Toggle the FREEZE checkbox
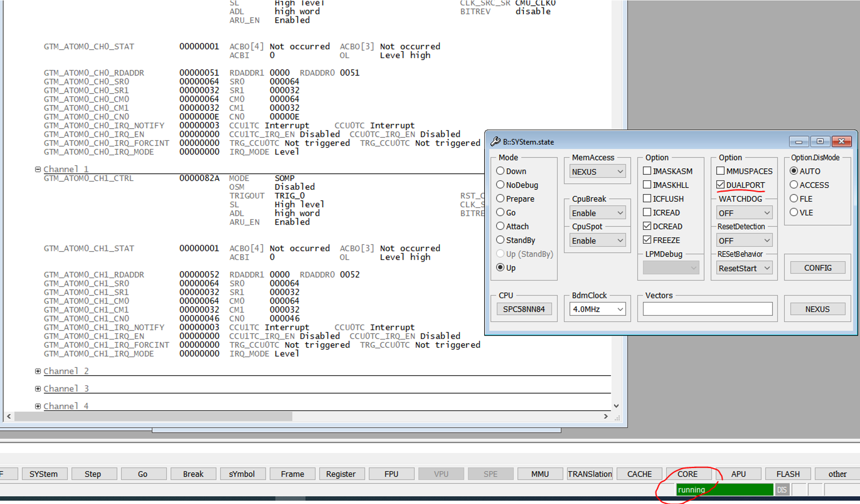 647,240
